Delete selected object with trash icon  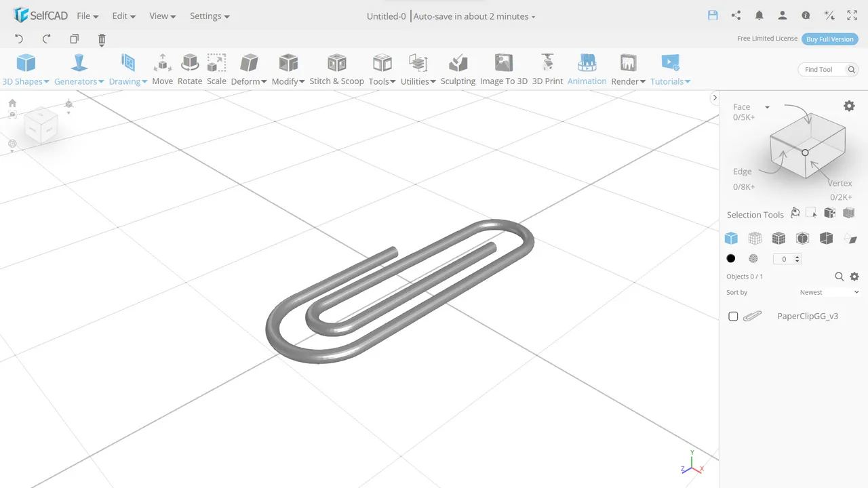click(x=102, y=39)
